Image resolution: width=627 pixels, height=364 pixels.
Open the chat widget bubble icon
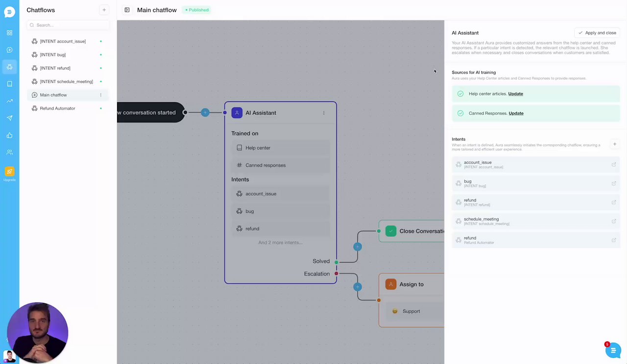click(x=613, y=350)
